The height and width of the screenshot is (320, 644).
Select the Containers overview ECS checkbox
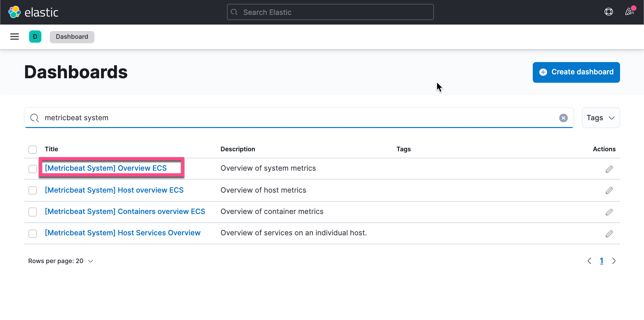click(x=33, y=212)
